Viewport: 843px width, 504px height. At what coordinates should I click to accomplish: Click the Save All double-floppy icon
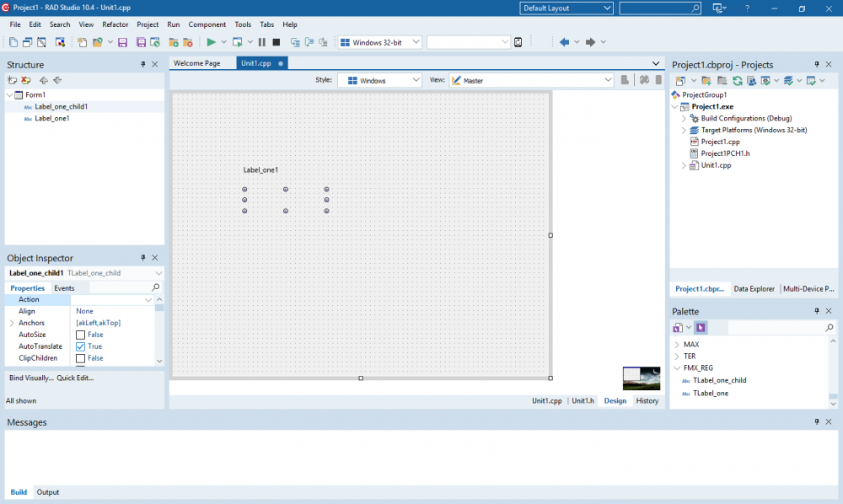point(141,42)
